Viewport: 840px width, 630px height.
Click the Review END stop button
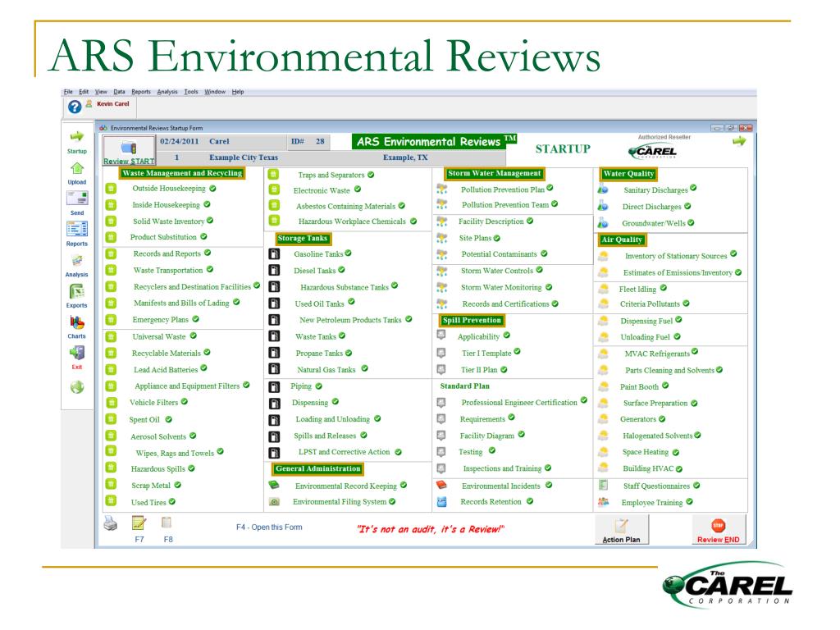[718, 530]
